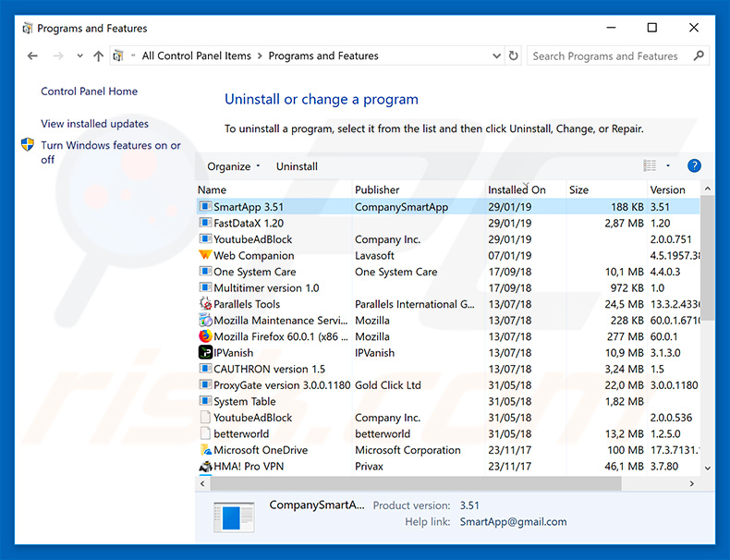This screenshot has width=730, height=560.
Task: Click the large details pane program thumbnail
Action: pyautogui.click(x=234, y=517)
